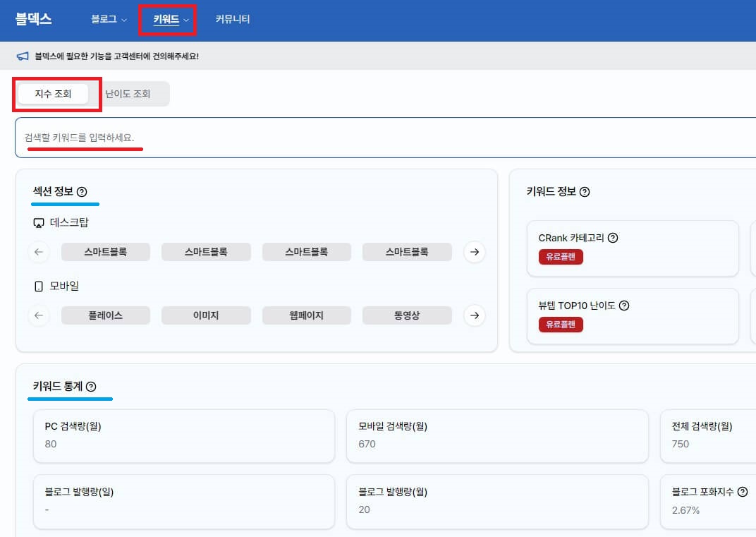Click the mobile phone icon
This screenshot has width=756, height=537.
39,286
